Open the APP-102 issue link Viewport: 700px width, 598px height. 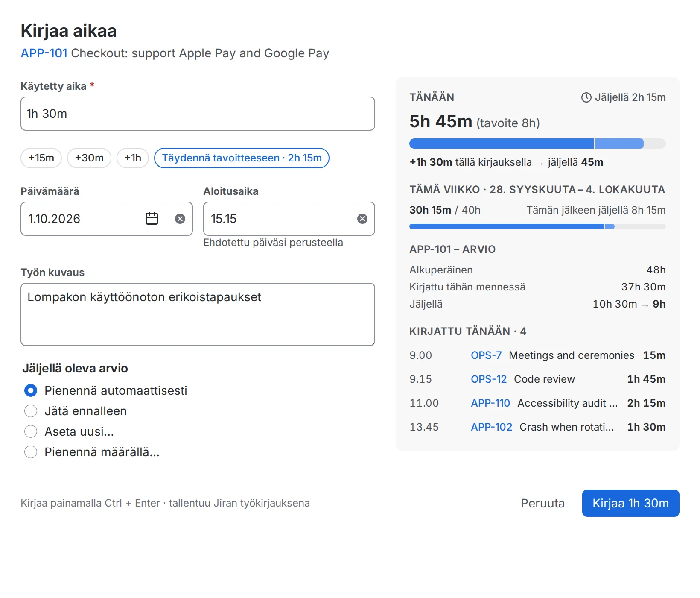(492, 427)
